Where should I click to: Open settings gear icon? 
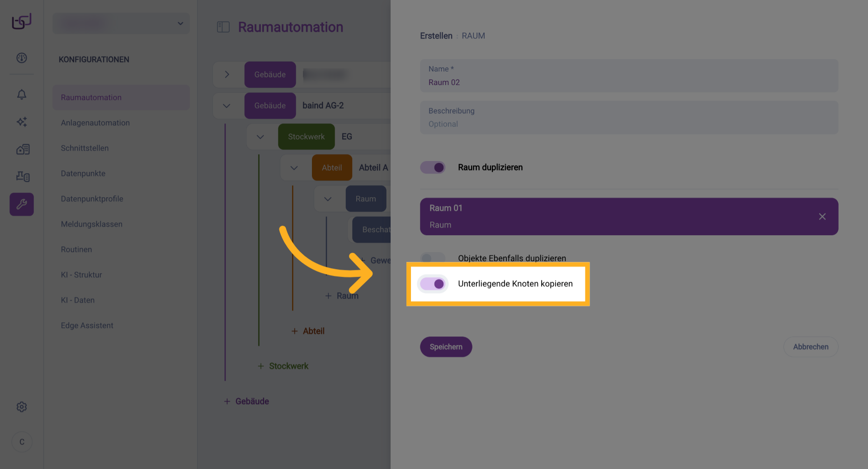click(x=22, y=407)
